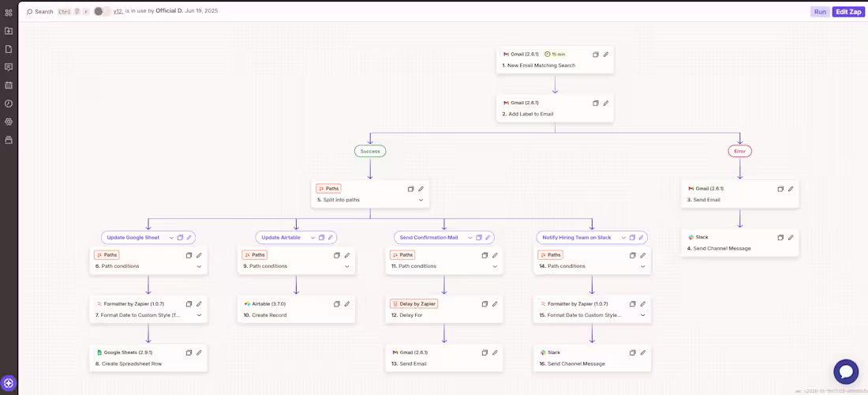The height and width of the screenshot is (395, 868).
Task: Expand Notify Hiring Team on Slack chevron
Action: click(623, 238)
